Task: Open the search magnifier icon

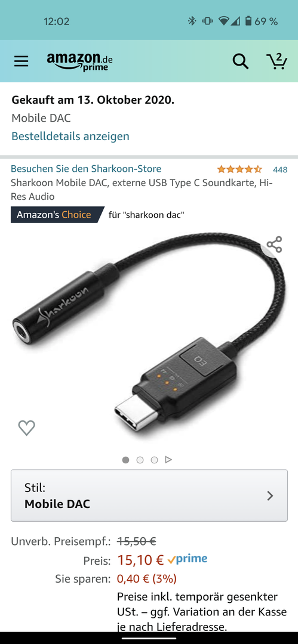Action: (241, 61)
